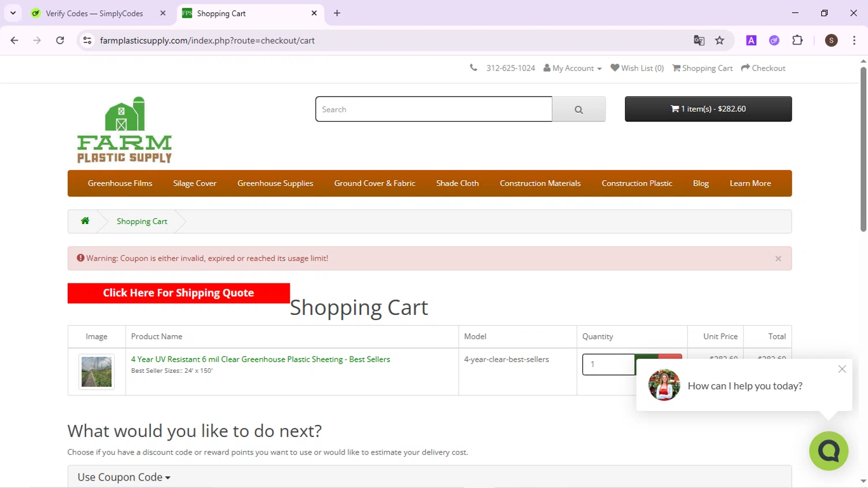Open the Extensions puzzle menu
Screen dimensions: 868x488
point(797,41)
